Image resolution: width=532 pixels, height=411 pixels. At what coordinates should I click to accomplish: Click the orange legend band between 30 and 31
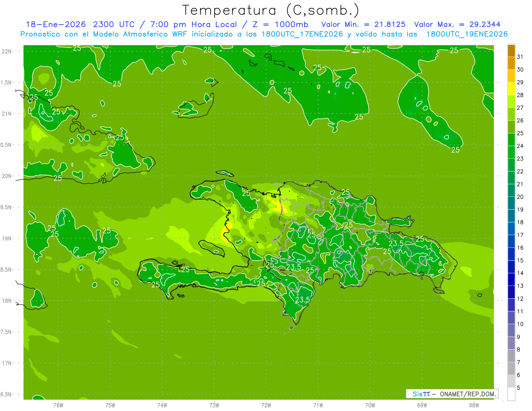click(x=511, y=63)
